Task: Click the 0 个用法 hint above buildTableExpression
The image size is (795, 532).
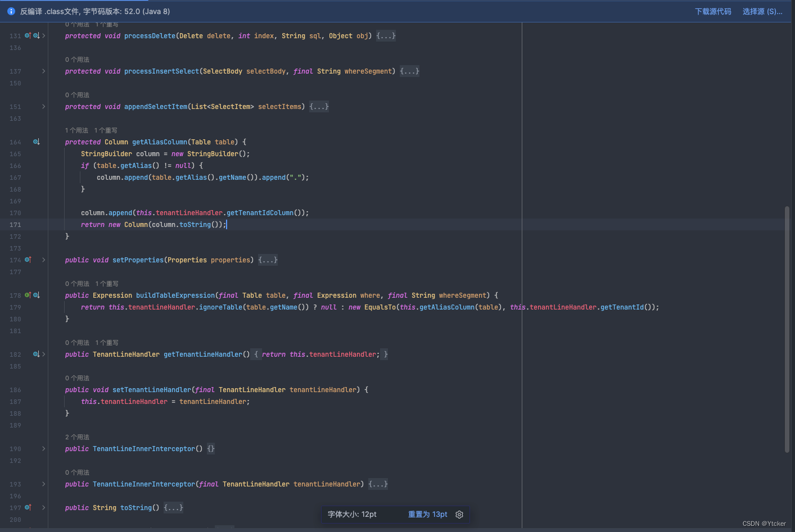Action: [77, 284]
